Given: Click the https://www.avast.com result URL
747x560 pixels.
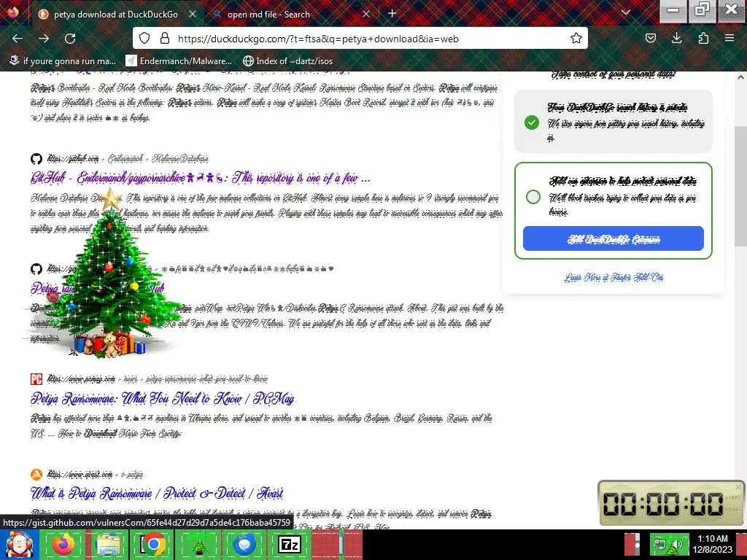Looking at the screenshot, I should pos(80,474).
